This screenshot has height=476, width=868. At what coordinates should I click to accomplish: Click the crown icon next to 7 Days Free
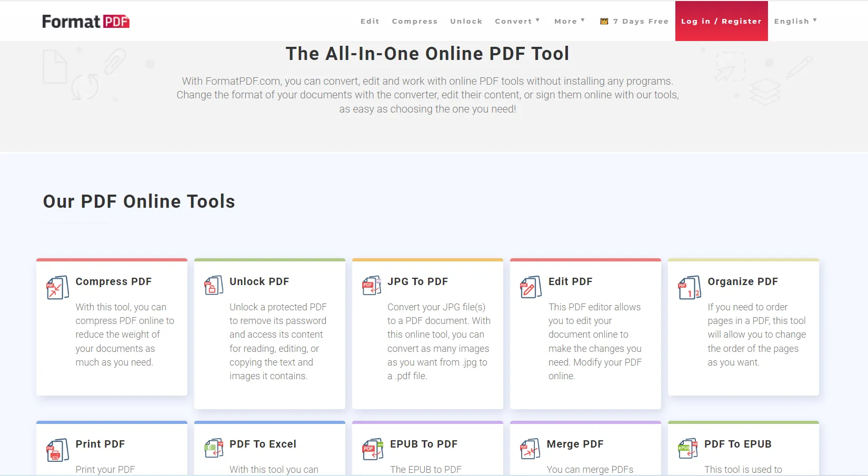click(x=603, y=21)
